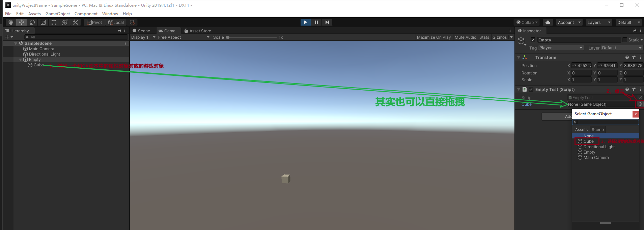Viewport: 644px width, 230px height.
Task: Enable the Static checkbox
Action: point(625,40)
